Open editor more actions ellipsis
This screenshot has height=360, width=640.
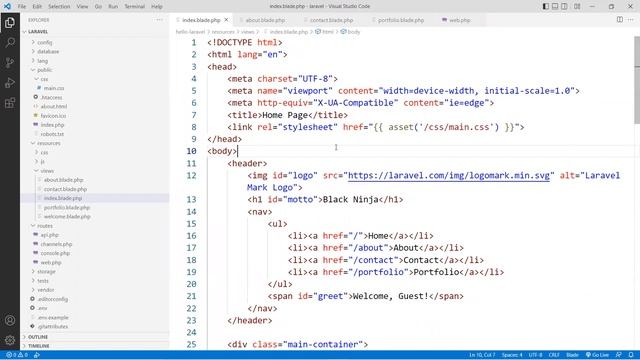(631, 20)
